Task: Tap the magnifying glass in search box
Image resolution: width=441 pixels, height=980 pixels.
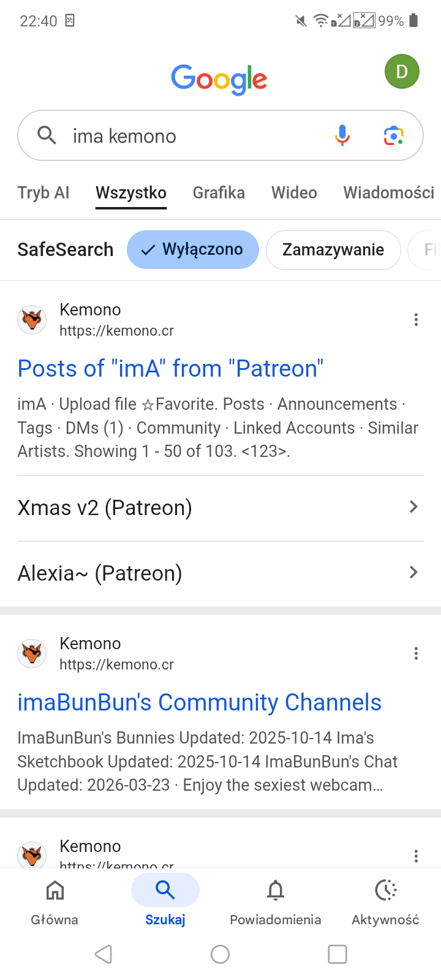Action: (47, 135)
